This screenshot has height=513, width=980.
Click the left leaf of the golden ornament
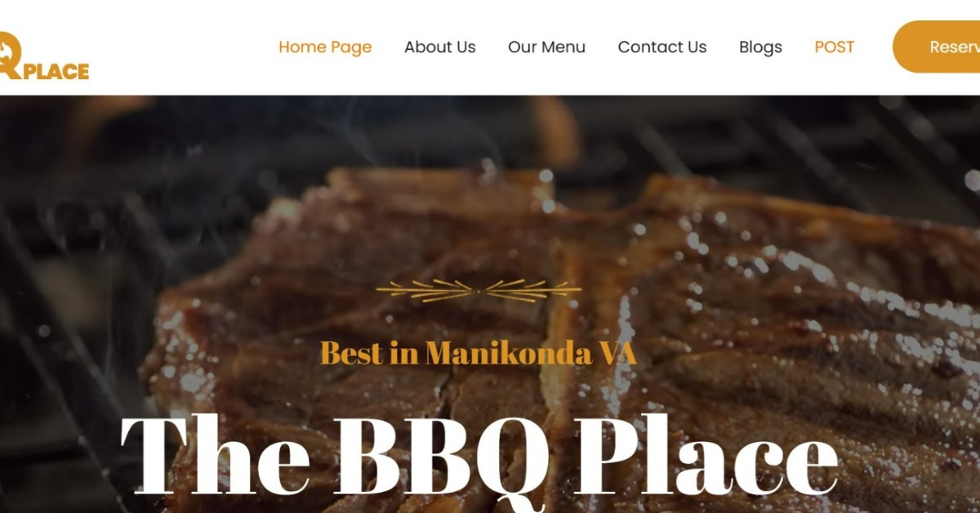point(424,289)
